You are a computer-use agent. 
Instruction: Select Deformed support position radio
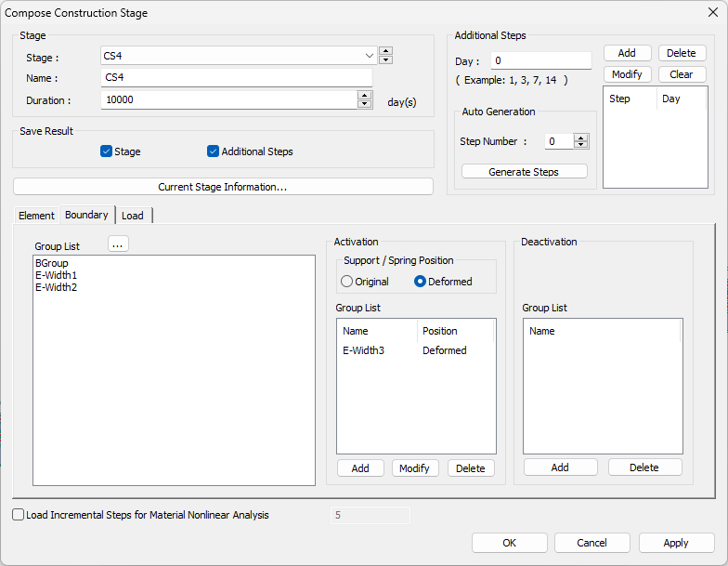click(420, 282)
